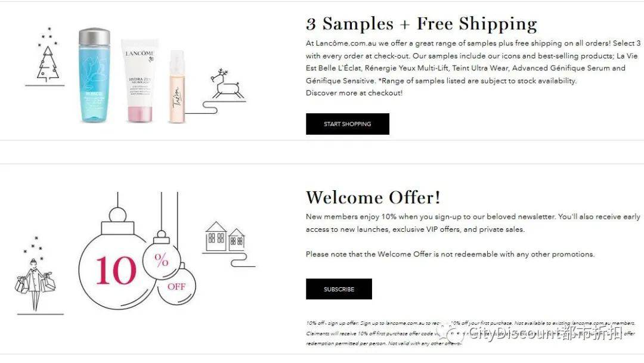Click the SUBSCRIBE button
The height and width of the screenshot is (363, 644).
point(339,289)
